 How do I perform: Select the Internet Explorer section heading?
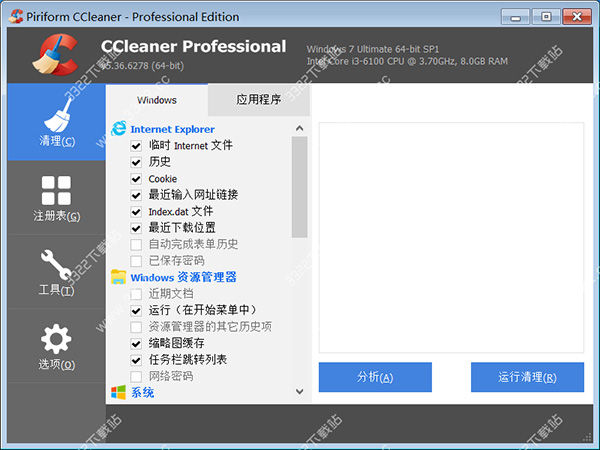point(172,129)
